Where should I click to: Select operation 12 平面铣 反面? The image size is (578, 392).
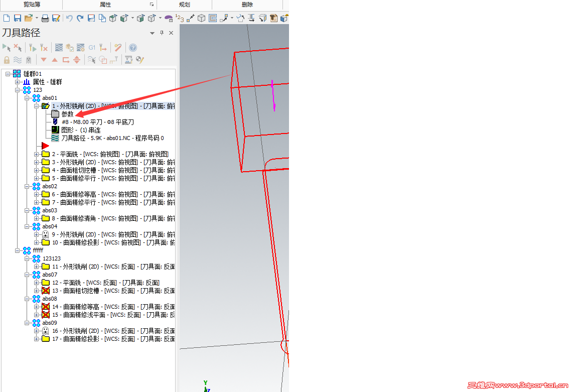[105, 283]
